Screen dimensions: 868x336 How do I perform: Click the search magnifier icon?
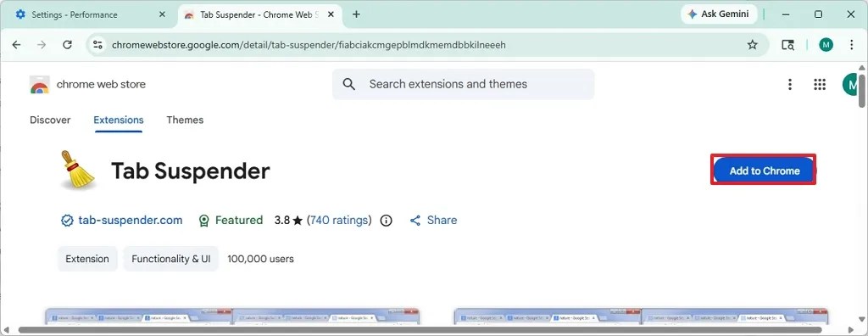tap(348, 84)
